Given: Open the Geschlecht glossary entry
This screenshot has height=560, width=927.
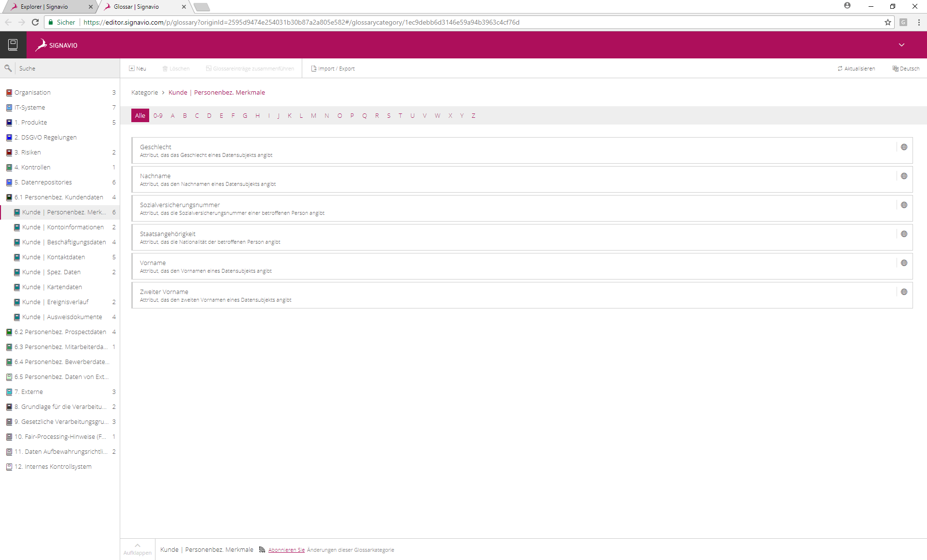Looking at the screenshot, I should tap(522, 150).
